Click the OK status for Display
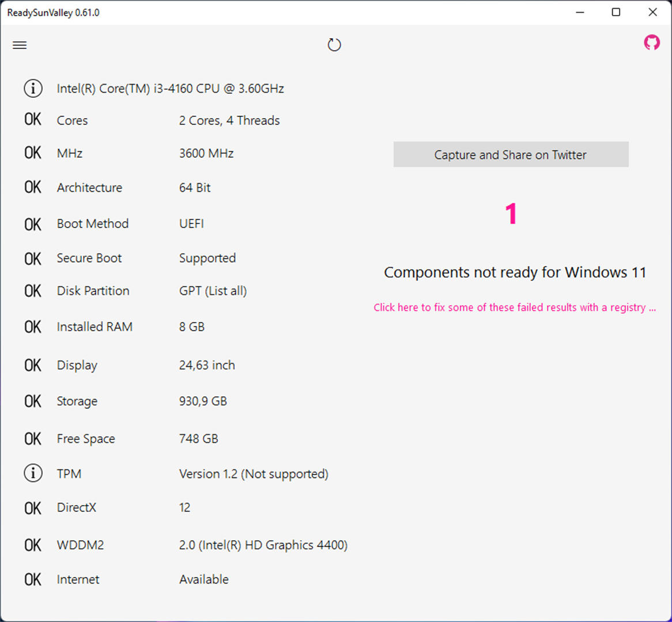The height and width of the screenshot is (622, 672). (x=33, y=365)
